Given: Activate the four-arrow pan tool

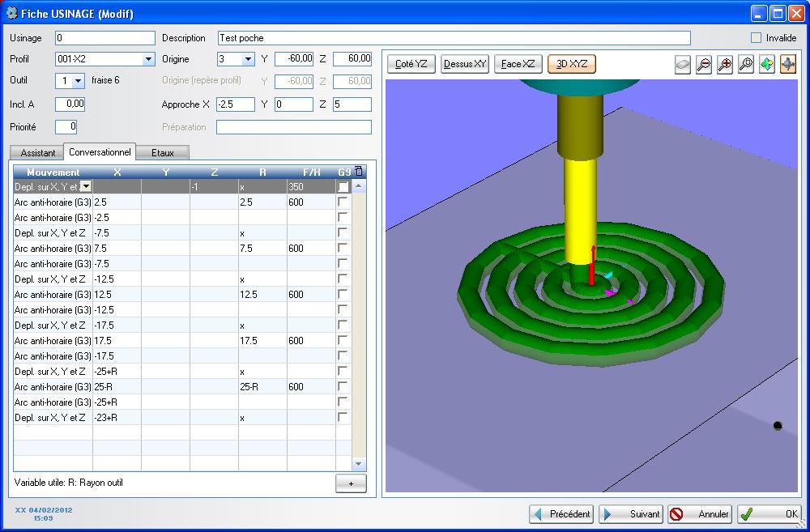Looking at the screenshot, I should (766, 65).
